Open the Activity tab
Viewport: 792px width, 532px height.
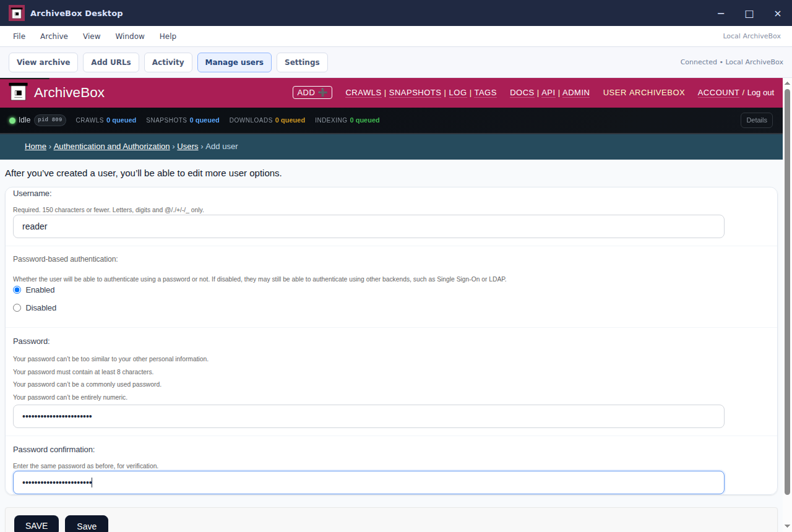(x=168, y=62)
